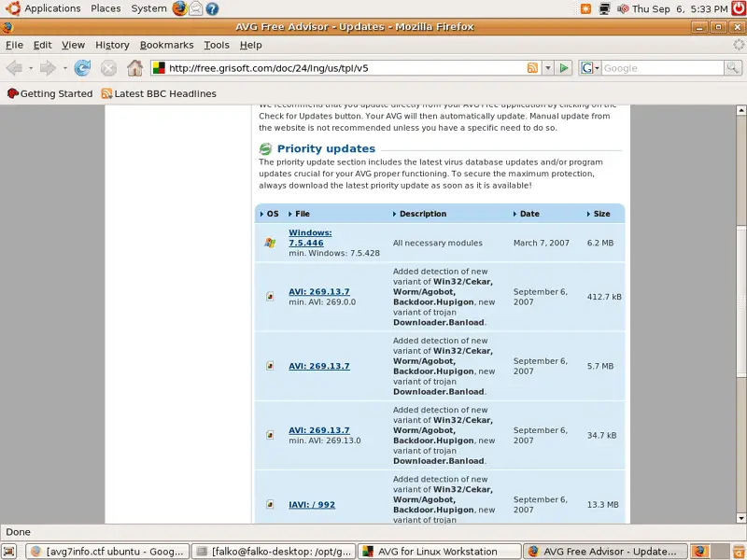This screenshot has height=560, width=747.
Task: Click the Windows logo icon in the table
Action: click(270, 243)
